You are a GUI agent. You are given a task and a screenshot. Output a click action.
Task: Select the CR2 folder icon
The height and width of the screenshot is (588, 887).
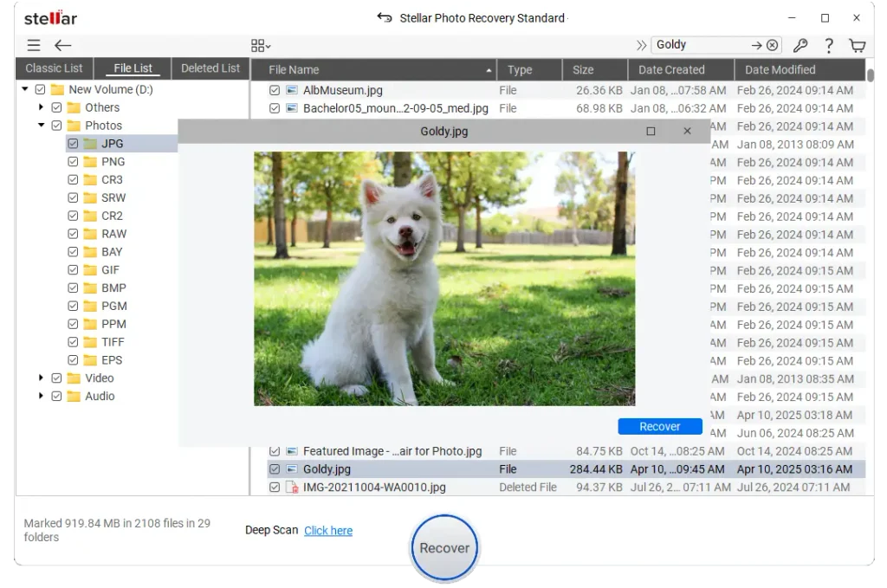[x=90, y=216]
